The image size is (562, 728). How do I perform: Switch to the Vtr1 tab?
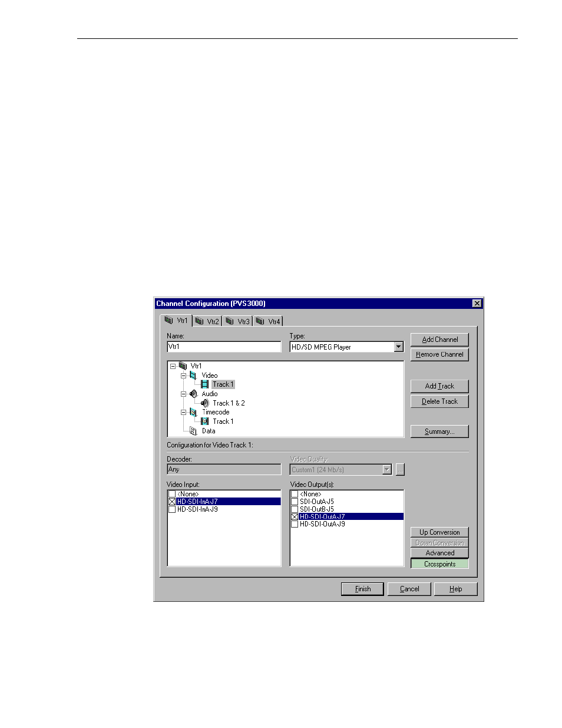click(x=176, y=320)
